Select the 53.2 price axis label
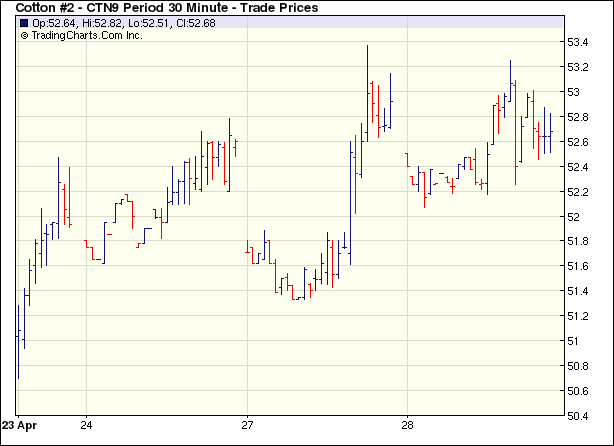Screen dimensions: 614x446 click(576, 67)
